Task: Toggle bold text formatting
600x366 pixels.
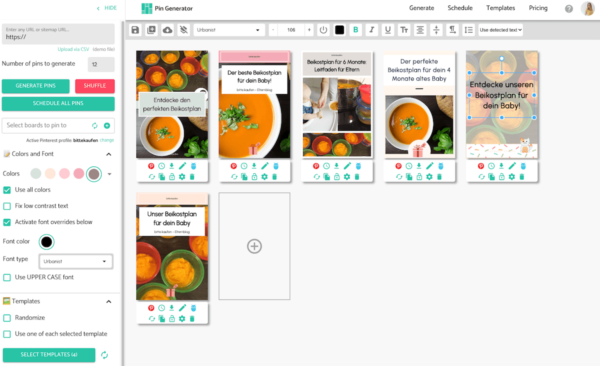Action: point(355,30)
